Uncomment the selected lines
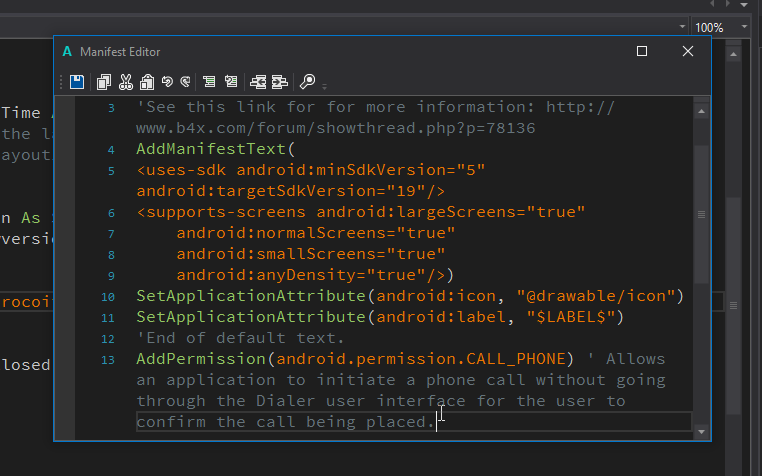The height and width of the screenshot is (476, 762). point(231,82)
